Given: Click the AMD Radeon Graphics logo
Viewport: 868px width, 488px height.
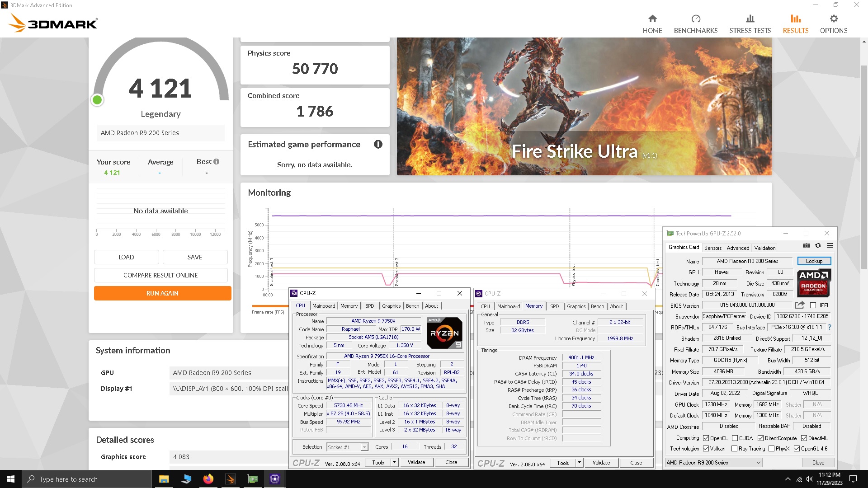Looking at the screenshot, I should (x=814, y=283).
